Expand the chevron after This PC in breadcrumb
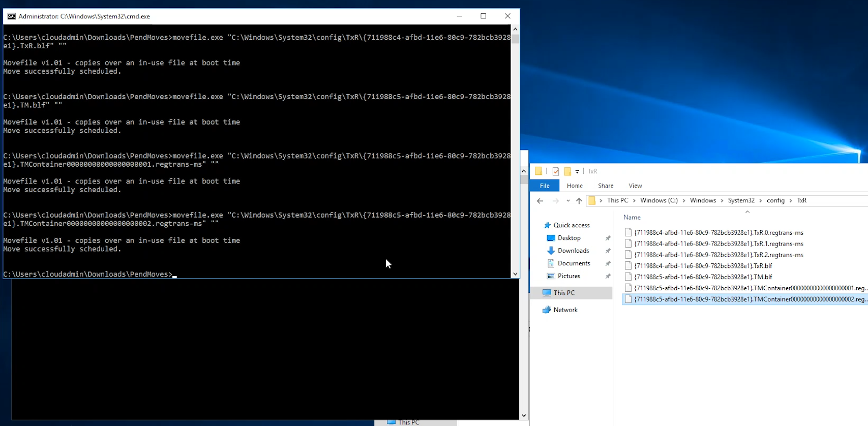This screenshot has height=426, width=868. point(634,201)
